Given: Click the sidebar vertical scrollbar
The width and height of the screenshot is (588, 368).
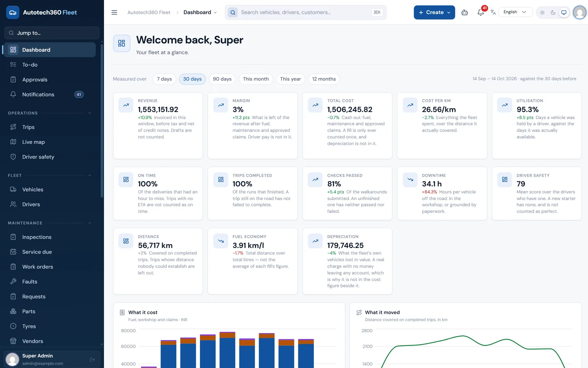Looking at the screenshot, I should click(102, 121).
